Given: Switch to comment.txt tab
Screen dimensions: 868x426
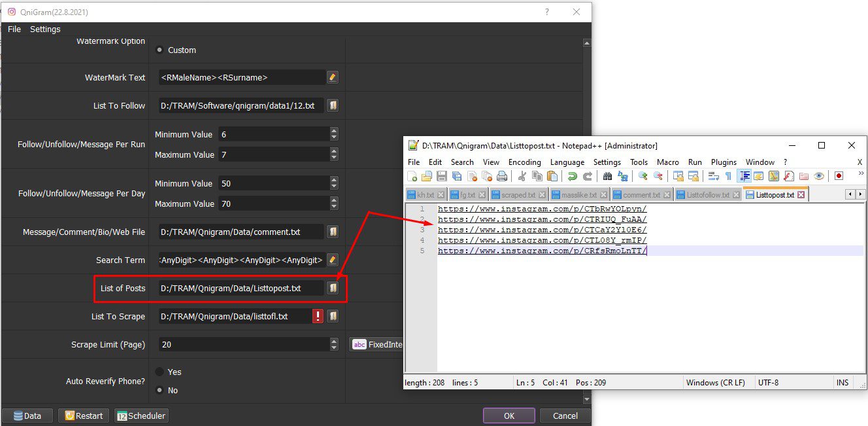Looking at the screenshot, I should pos(641,194).
